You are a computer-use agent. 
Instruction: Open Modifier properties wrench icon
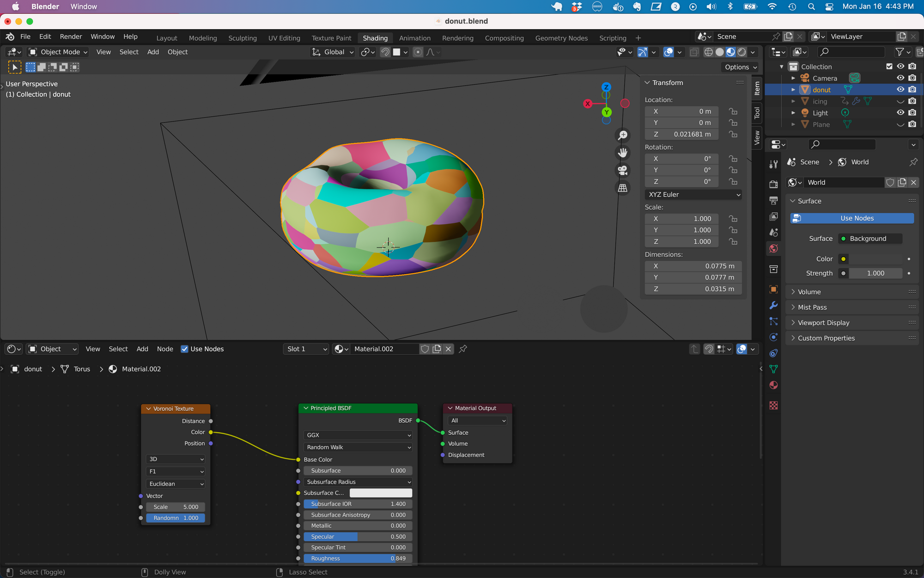point(773,305)
